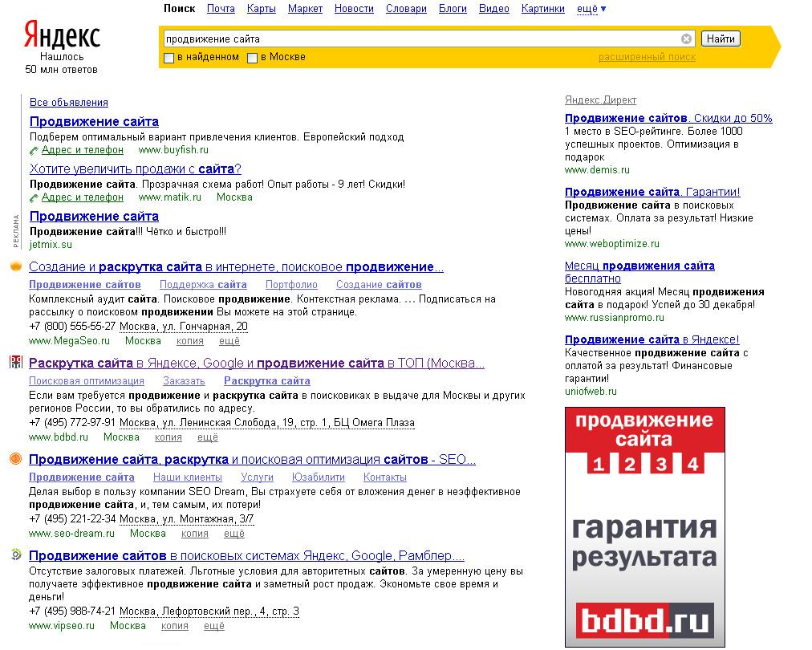Open the Яндекс.Директ link
Viewport: 812px width, 650px height.
pos(601,100)
